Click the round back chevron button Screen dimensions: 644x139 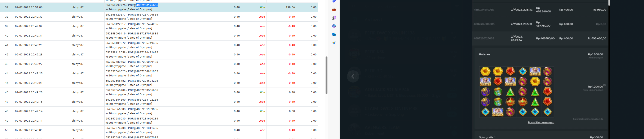353,76
